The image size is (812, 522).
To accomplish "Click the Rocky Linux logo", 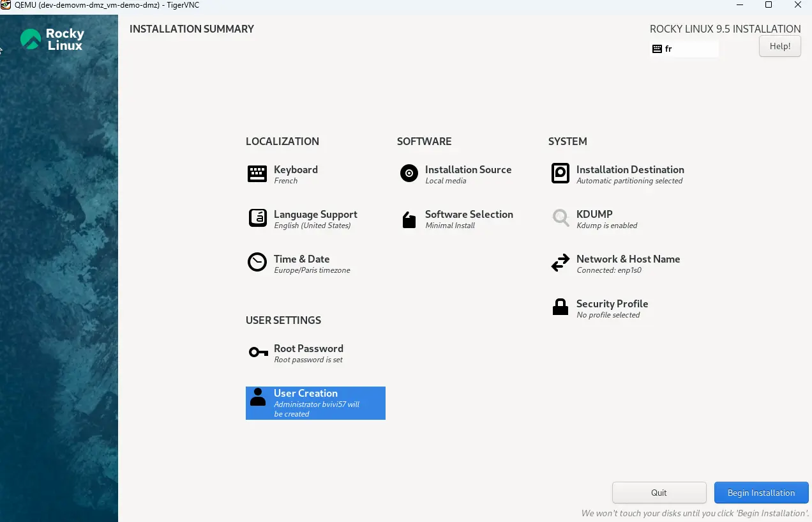I will click(52, 40).
